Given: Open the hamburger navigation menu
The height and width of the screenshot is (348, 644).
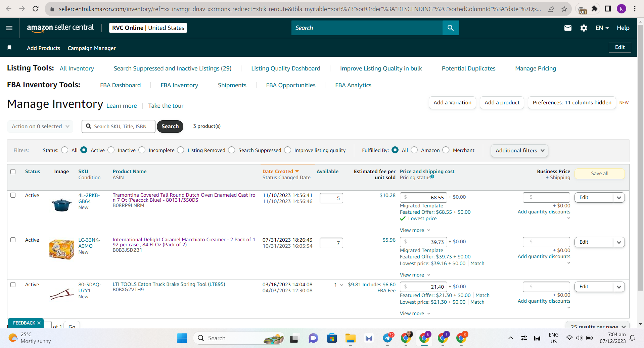Looking at the screenshot, I should click(9, 28).
